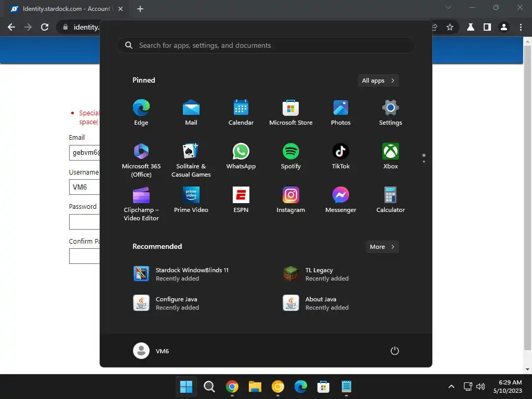The height and width of the screenshot is (399, 532).
Task: Open Messenger
Action: click(341, 200)
